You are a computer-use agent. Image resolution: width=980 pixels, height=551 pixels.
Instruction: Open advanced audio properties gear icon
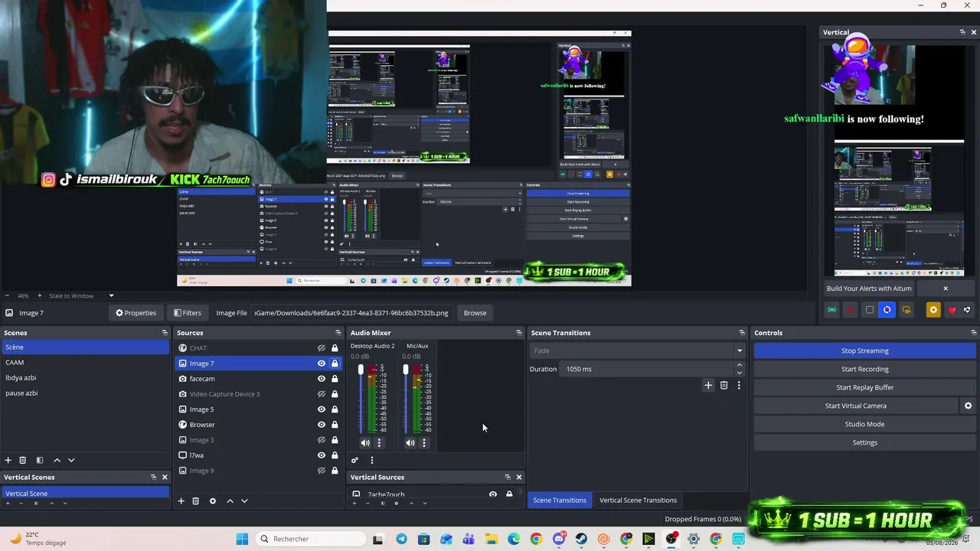tap(354, 460)
